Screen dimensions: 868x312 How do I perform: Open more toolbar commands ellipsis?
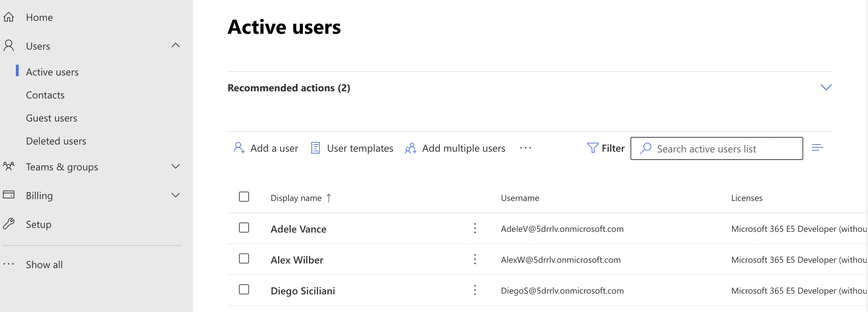click(525, 148)
